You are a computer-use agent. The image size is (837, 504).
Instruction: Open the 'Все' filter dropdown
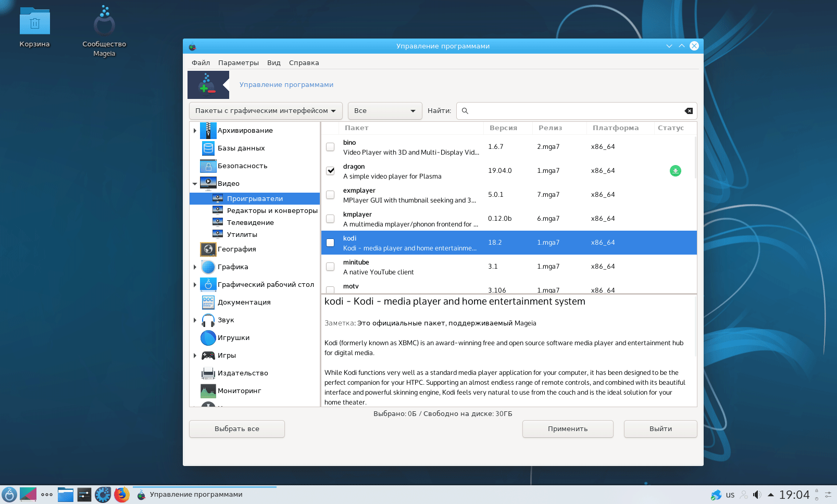(x=384, y=111)
